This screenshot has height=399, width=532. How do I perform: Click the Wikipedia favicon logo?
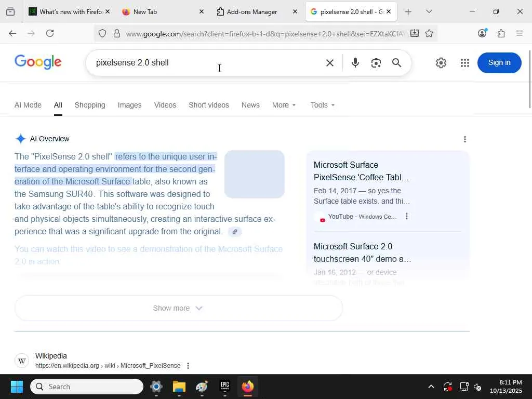(22, 361)
